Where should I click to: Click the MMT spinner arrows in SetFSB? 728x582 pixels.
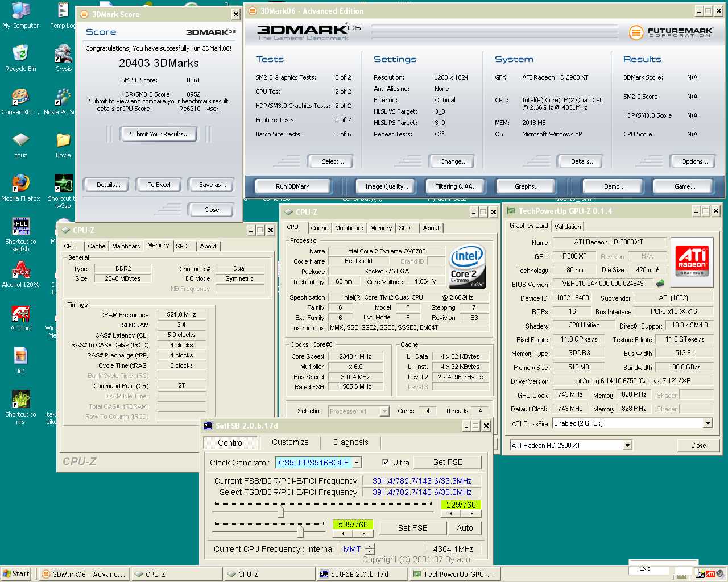pos(370,549)
